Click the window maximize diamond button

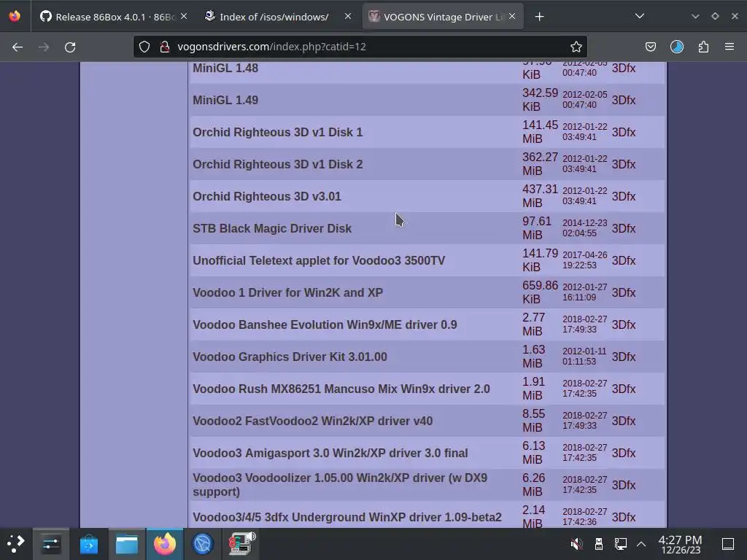715,16
